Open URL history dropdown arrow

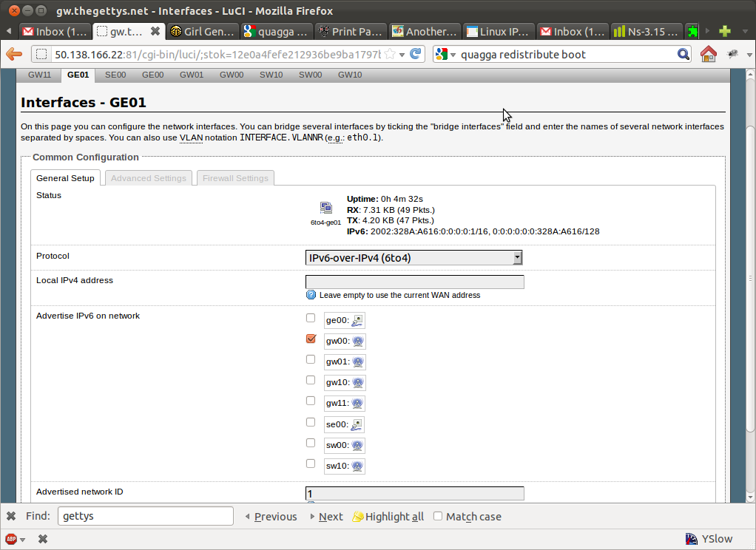(402, 55)
